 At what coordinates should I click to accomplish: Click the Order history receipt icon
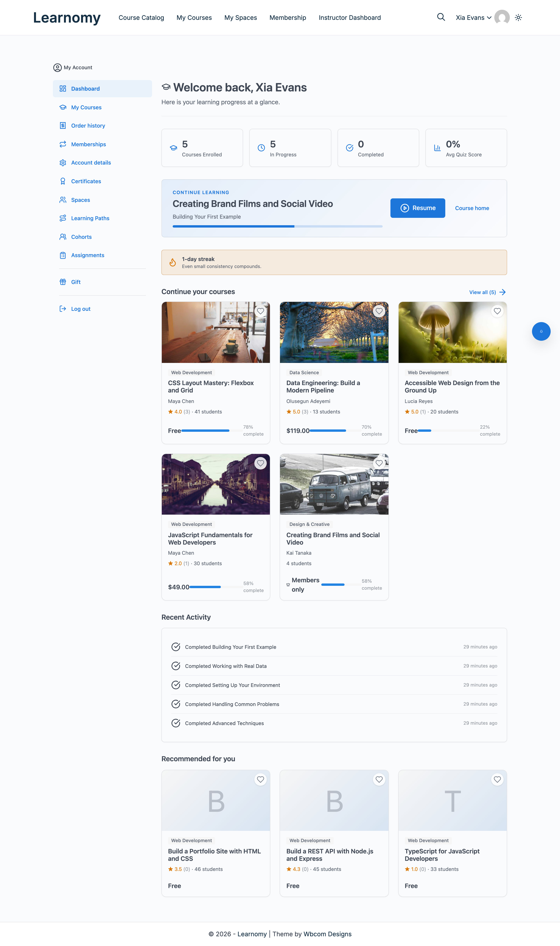click(63, 126)
